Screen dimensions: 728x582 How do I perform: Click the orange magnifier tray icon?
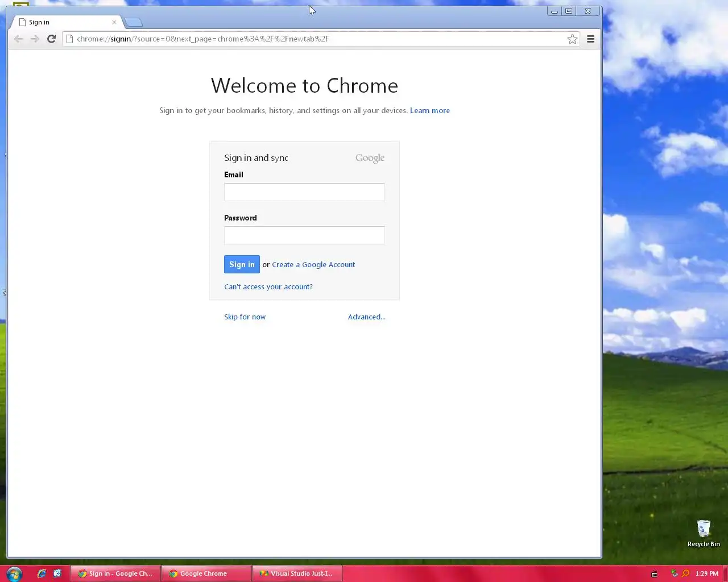pos(685,573)
